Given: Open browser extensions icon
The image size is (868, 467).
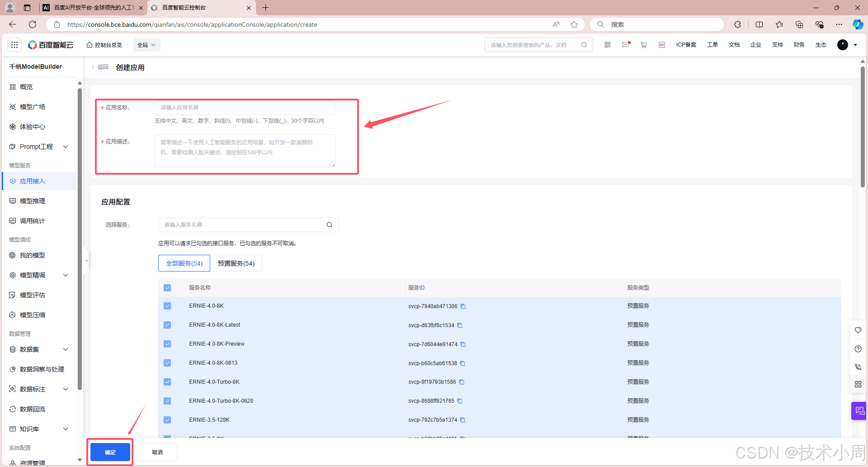Looking at the screenshot, I should coord(737,24).
